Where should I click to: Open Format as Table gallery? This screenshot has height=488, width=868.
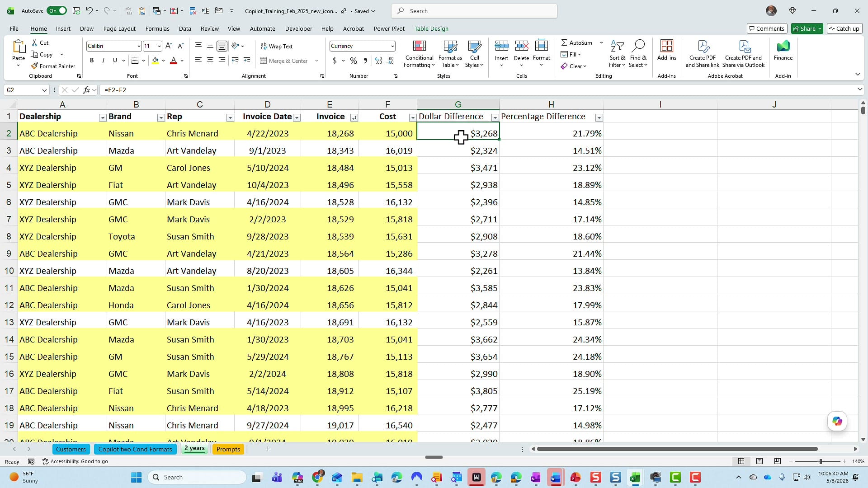[450, 54]
